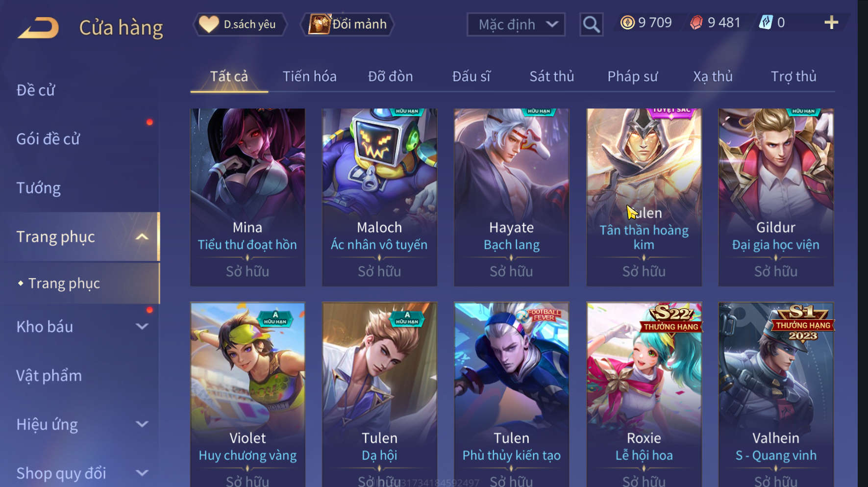Click the blue voucher ticket icon
Screen dimensions: 868x487
[x=766, y=22]
